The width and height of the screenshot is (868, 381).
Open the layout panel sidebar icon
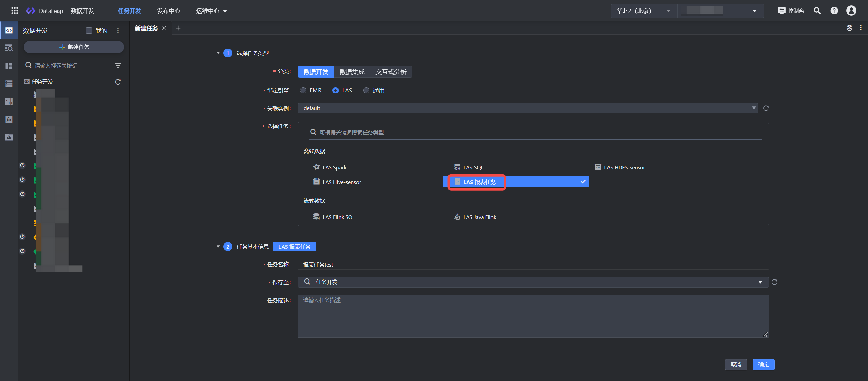9,66
